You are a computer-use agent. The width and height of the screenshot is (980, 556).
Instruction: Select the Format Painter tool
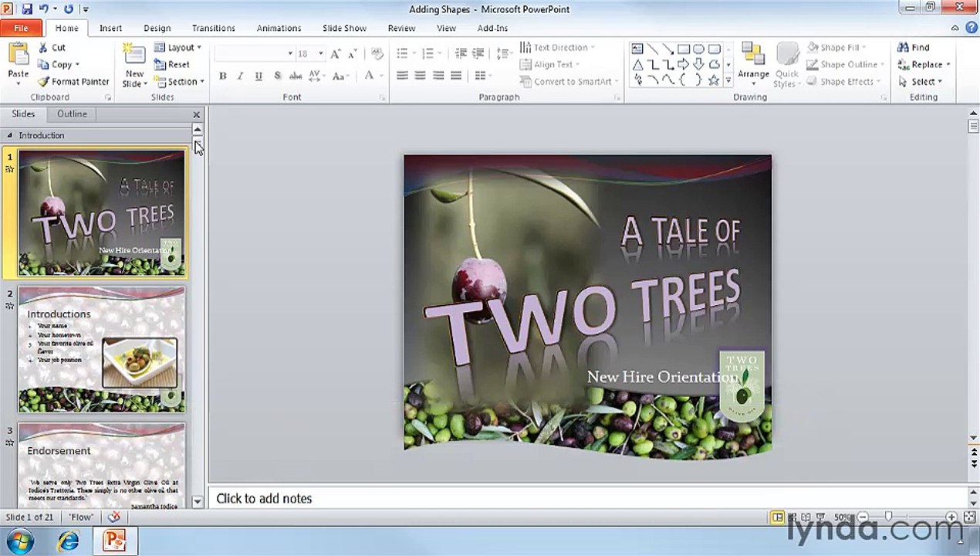click(x=73, y=81)
